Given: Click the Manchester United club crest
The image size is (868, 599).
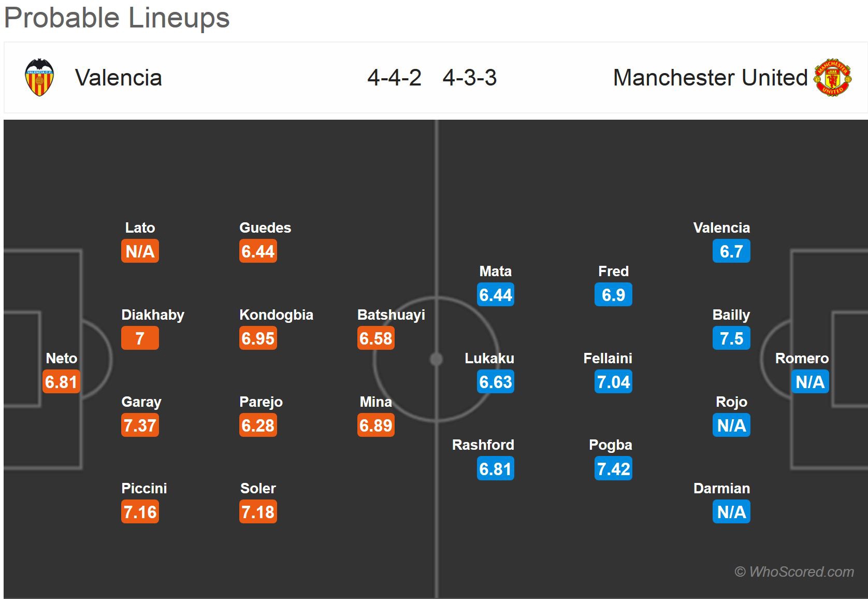Looking at the screenshot, I should pyautogui.click(x=832, y=78).
